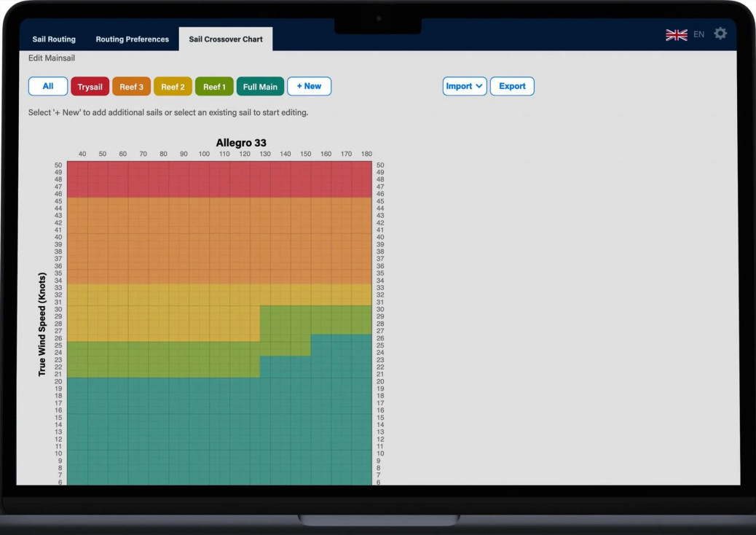756x535 pixels.
Task: Click the Allegro 33 chart title
Action: [241, 143]
